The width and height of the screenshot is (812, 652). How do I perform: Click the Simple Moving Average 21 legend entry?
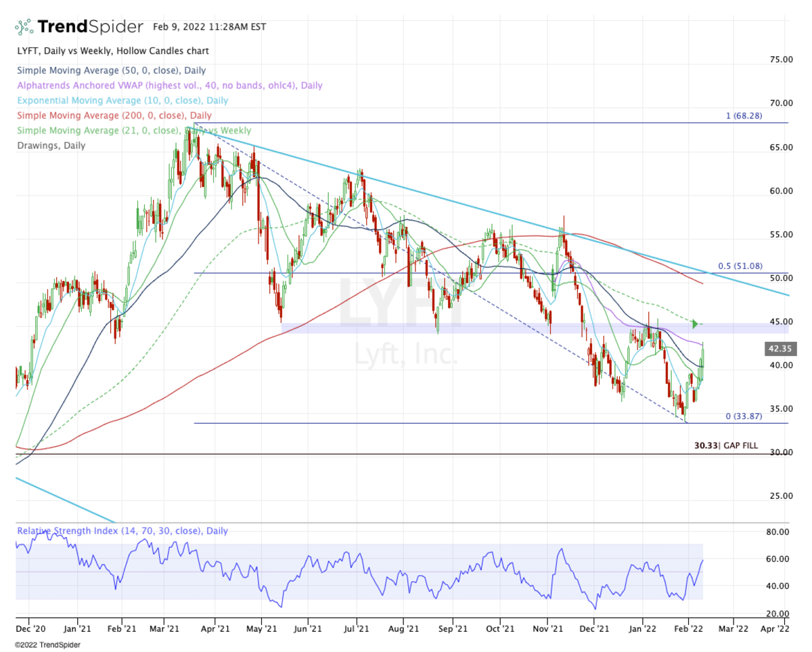[x=134, y=131]
